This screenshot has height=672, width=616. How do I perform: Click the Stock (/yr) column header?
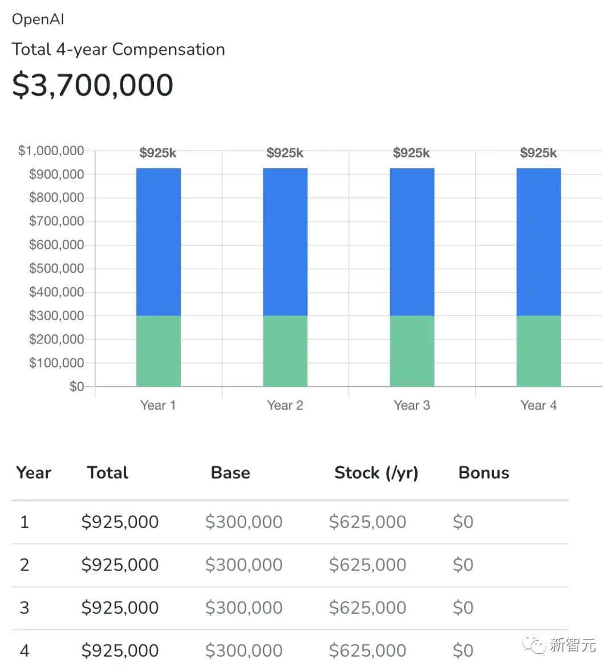(x=376, y=472)
